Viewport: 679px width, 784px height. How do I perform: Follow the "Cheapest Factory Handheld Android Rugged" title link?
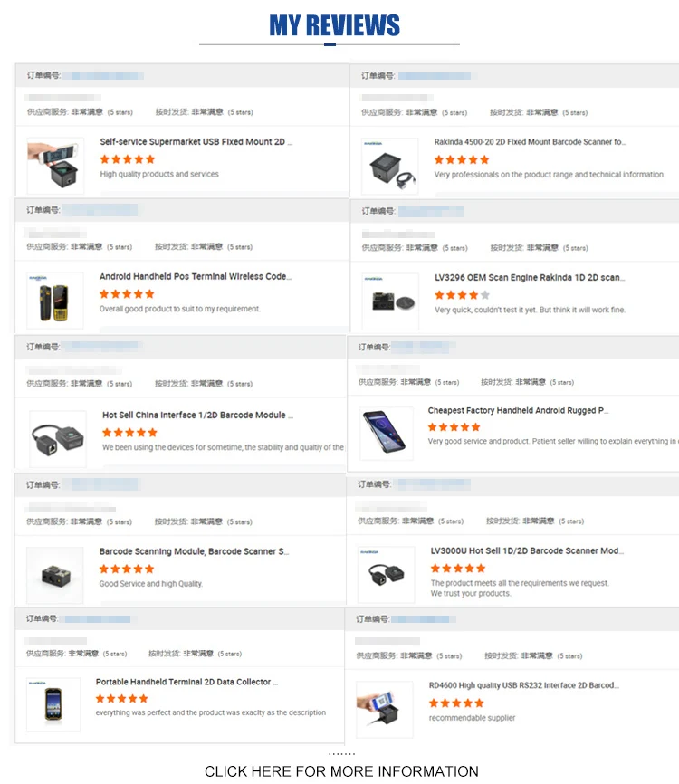click(x=518, y=411)
